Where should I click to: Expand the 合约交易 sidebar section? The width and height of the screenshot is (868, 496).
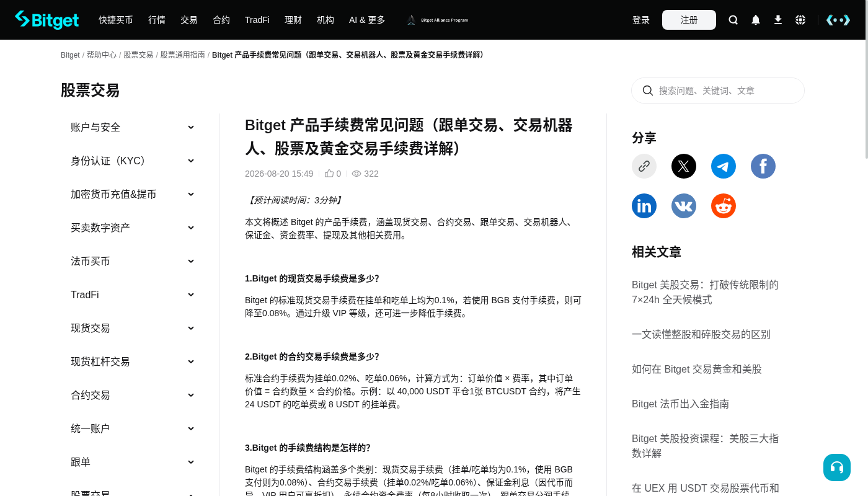tap(133, 395)
